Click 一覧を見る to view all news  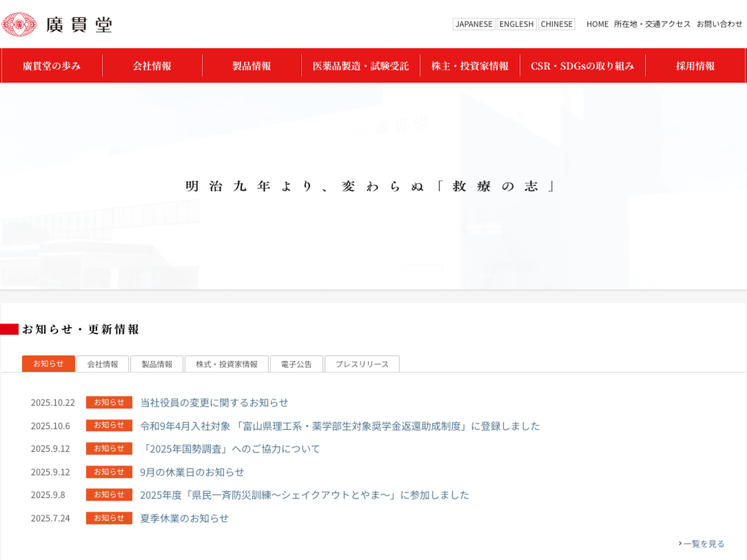point(703,544)
